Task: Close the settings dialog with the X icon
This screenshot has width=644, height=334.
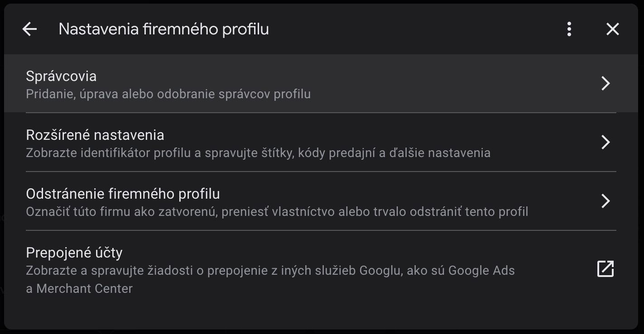Action: pos(613,29)
